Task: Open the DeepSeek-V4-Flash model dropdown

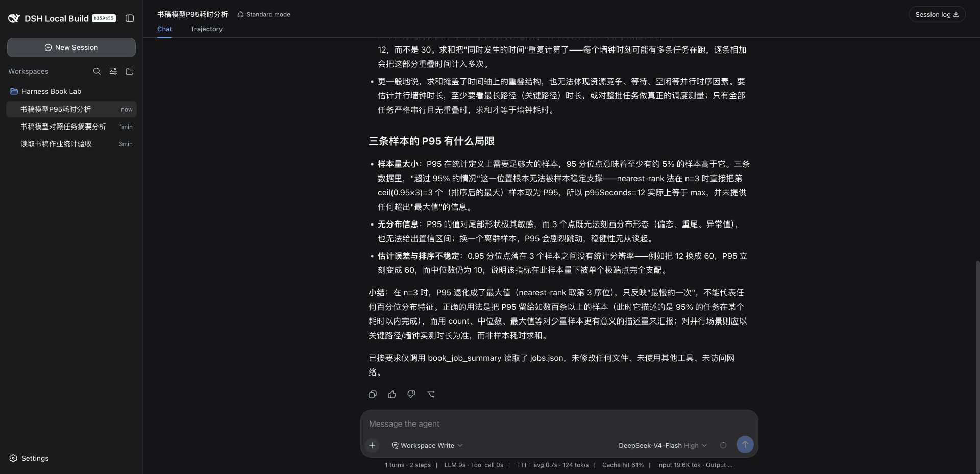Action: pos(663,445)
